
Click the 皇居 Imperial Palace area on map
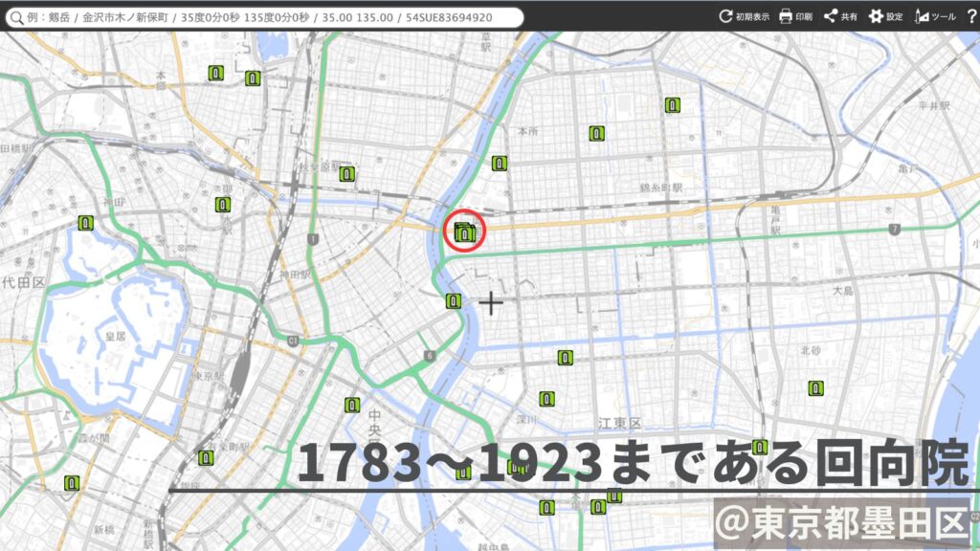tap(115, 337)
